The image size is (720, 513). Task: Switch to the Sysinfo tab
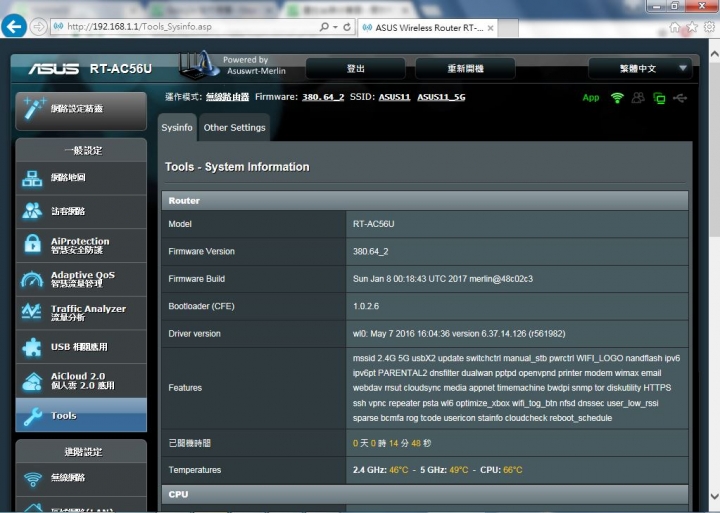177,127
